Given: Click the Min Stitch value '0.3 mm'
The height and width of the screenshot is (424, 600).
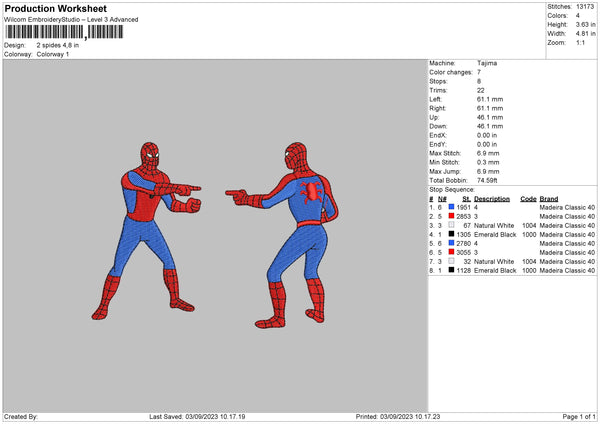Looking at the screenshot, I should 488,162.
